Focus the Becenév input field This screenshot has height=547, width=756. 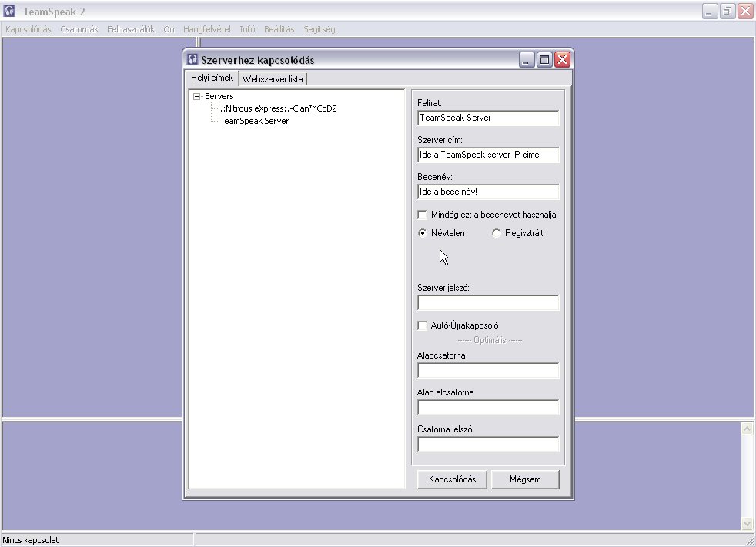488,192
